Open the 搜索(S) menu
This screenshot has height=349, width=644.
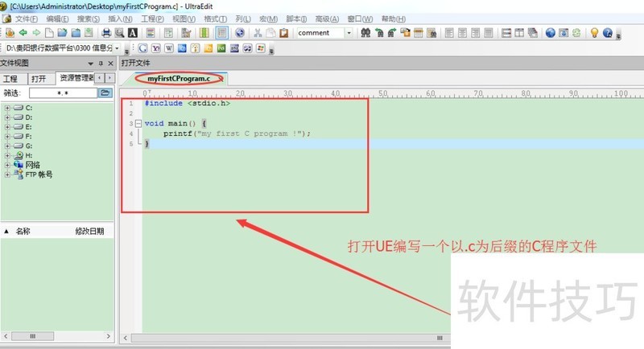89,18
